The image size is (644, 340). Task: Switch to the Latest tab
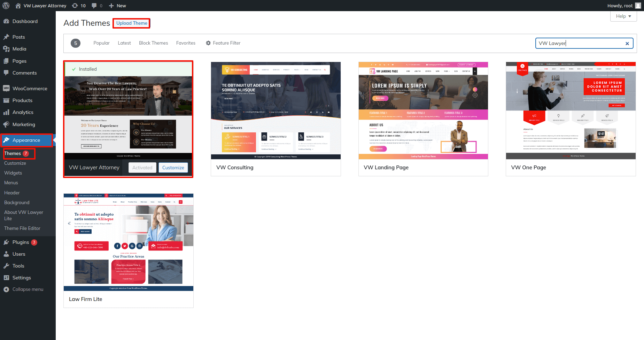click(x=124, y=43)
